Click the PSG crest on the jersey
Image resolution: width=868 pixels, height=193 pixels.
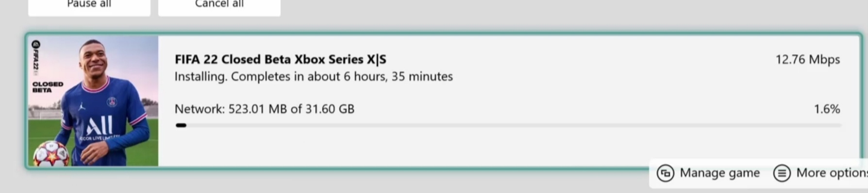click(112, 102)
